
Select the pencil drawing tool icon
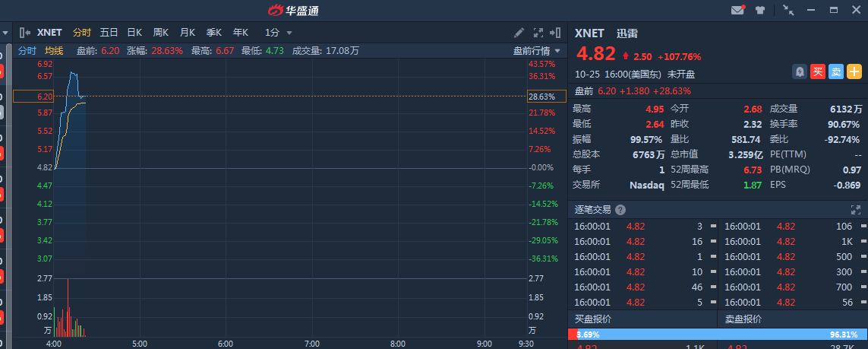(x=519, y=33)
